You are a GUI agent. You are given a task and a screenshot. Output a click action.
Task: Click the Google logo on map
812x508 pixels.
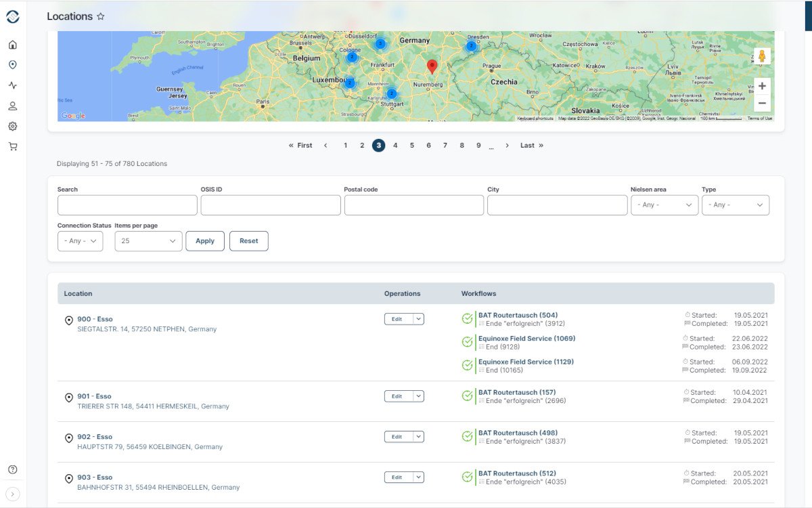click(x=73, y=116)
